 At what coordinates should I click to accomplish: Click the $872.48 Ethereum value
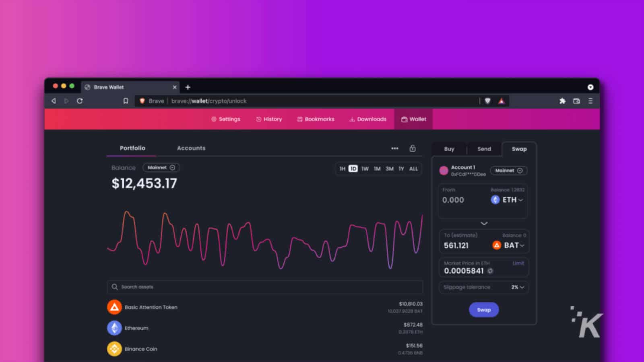click(413, 325)
